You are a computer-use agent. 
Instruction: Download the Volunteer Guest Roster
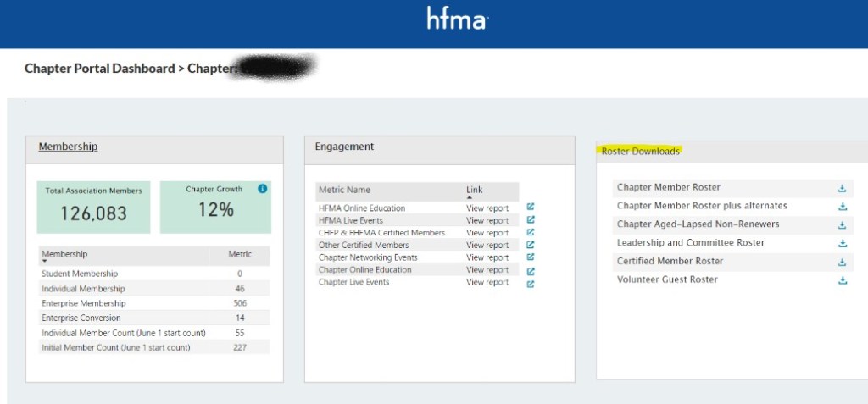(x=842, y=280)
